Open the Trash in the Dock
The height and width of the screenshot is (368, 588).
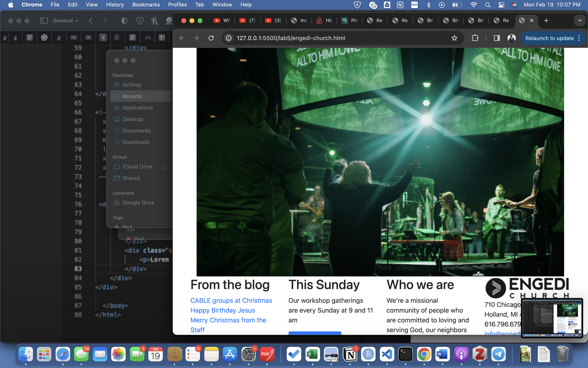pos(563,354)
